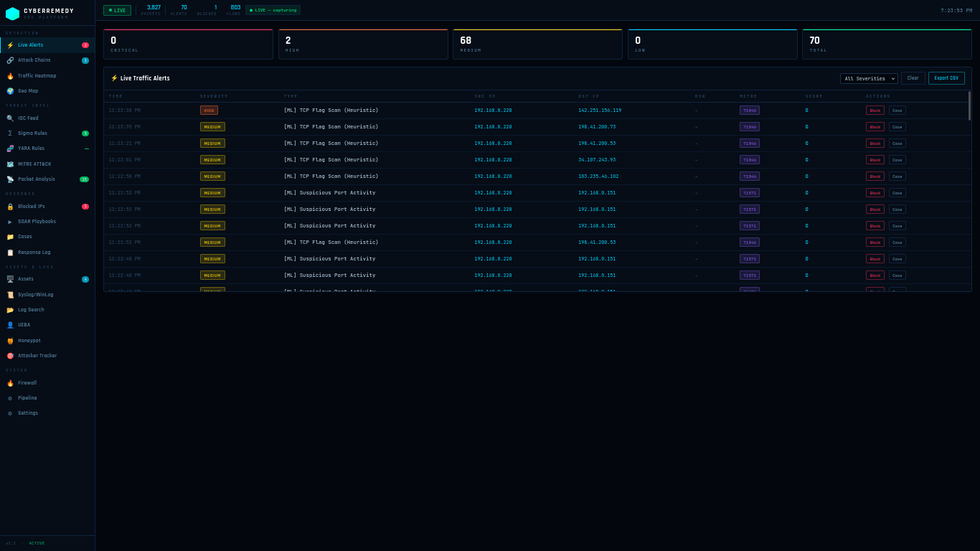Click the MITRE column header
Screen dimensions: 980x551
(748, 96)
